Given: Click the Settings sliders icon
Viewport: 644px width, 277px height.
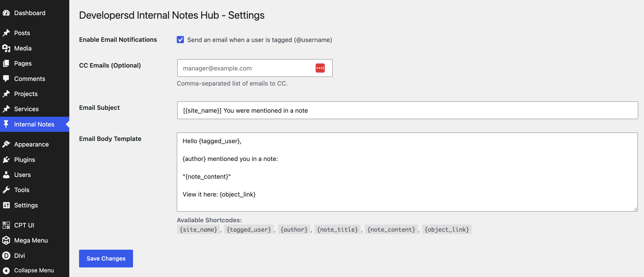Looking at the screenshot, I should pos(6,205).
